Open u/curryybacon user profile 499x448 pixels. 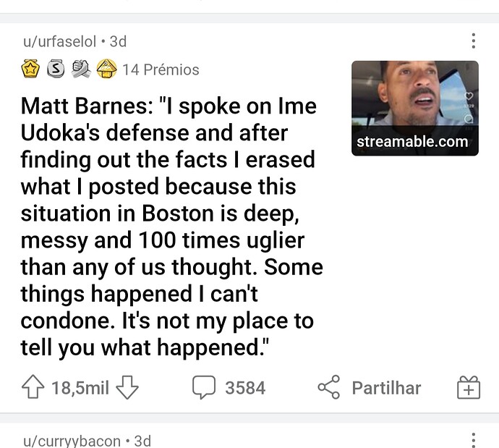click(x=71, y=440)
